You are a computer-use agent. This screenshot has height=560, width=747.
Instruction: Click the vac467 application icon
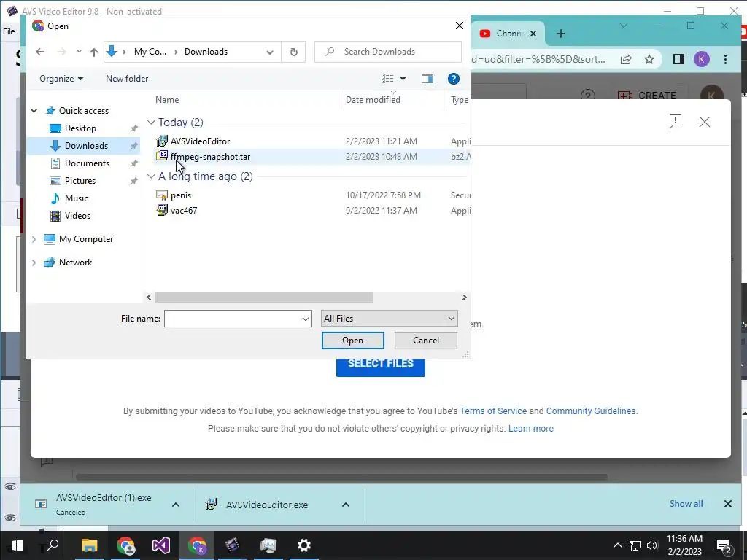pyautogui.click(x=162, y=210)
